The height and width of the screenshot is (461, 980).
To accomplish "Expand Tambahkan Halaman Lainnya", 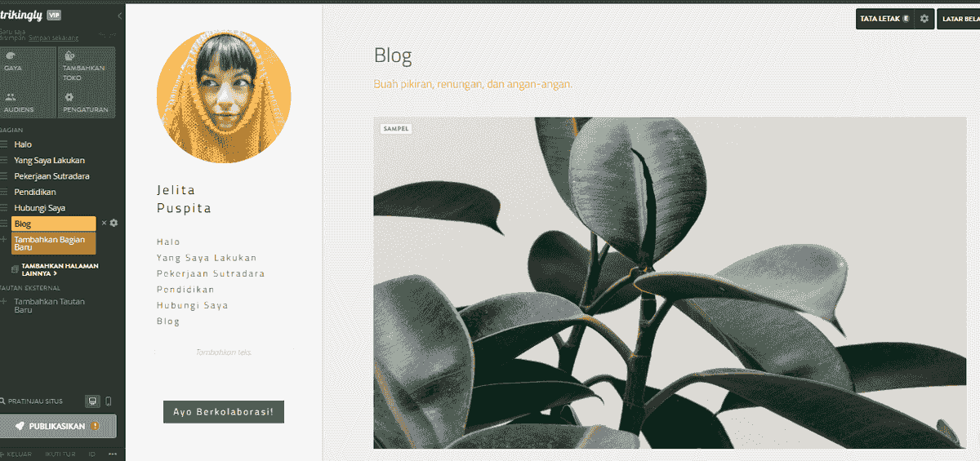I will [60, 269].
